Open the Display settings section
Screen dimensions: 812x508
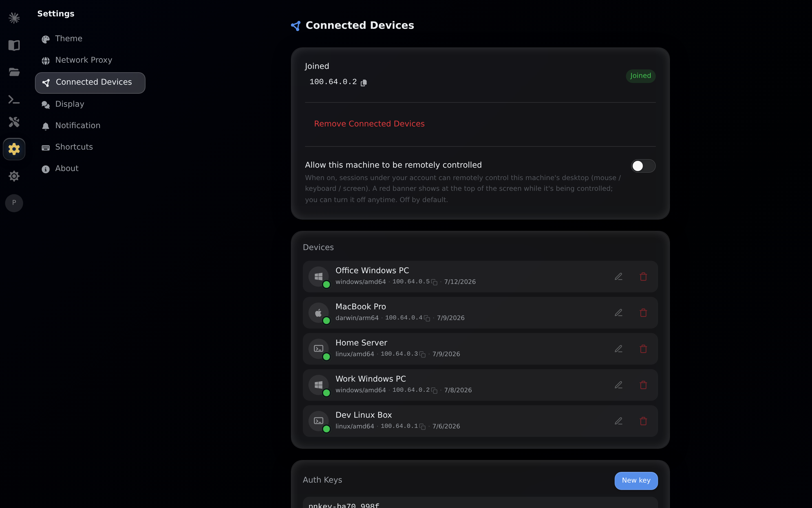[90, 104]
